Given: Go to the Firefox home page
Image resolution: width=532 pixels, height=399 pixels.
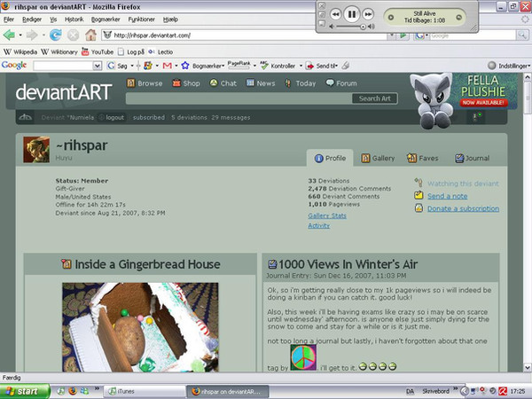Looking at the screenshot, I should tap(90, 35).
